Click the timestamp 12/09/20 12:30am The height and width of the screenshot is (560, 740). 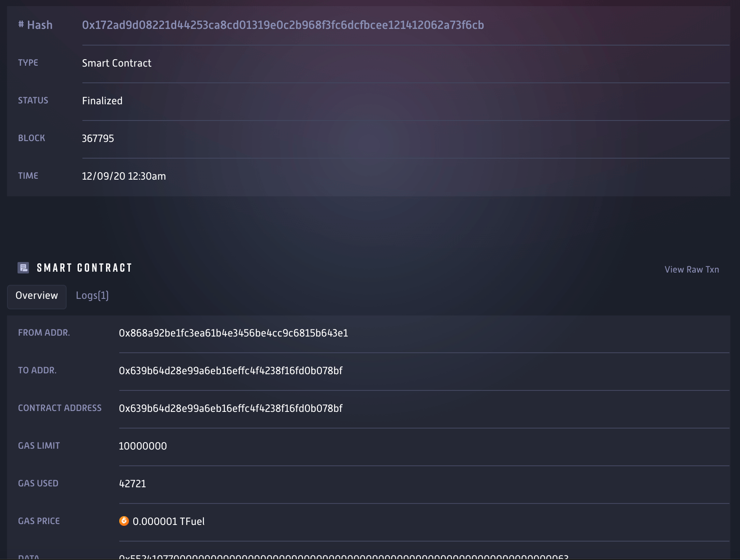(124, 176)
